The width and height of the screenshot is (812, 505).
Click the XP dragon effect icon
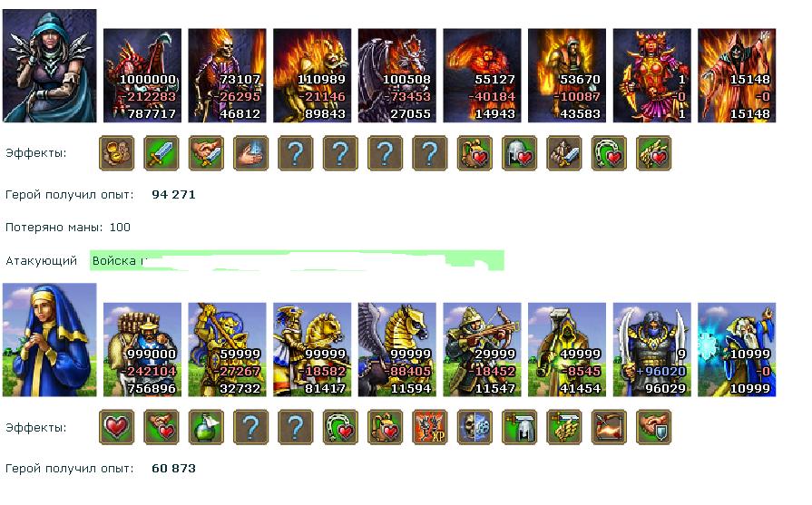[430, 427]
